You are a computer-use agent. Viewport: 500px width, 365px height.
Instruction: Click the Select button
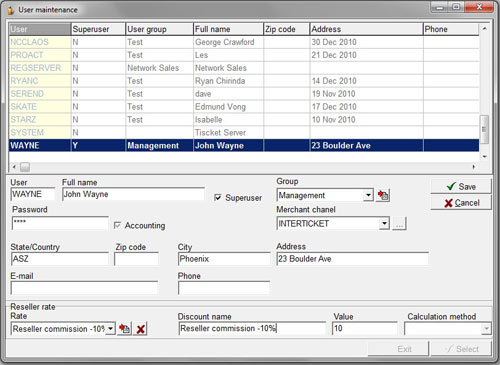(x=461, y=349)
